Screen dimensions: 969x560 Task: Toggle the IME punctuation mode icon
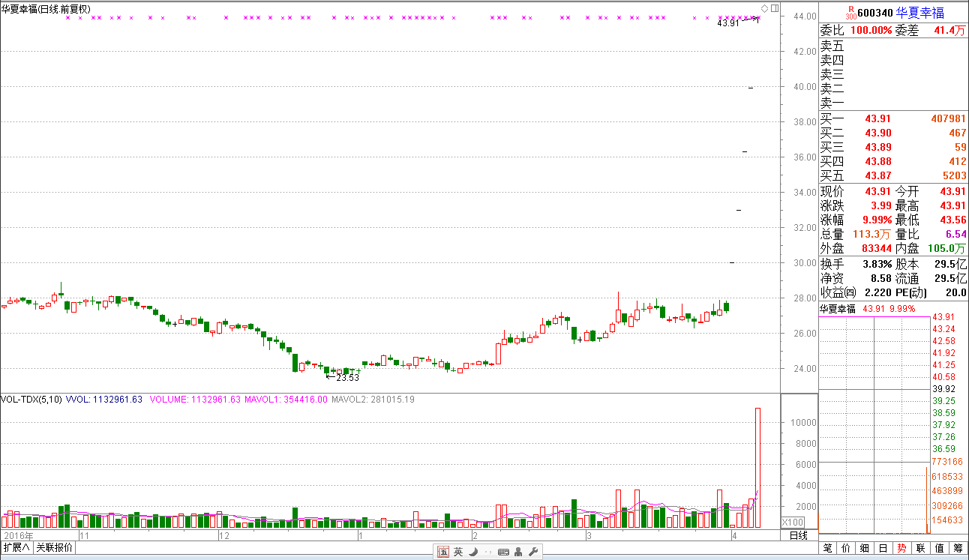487,553
